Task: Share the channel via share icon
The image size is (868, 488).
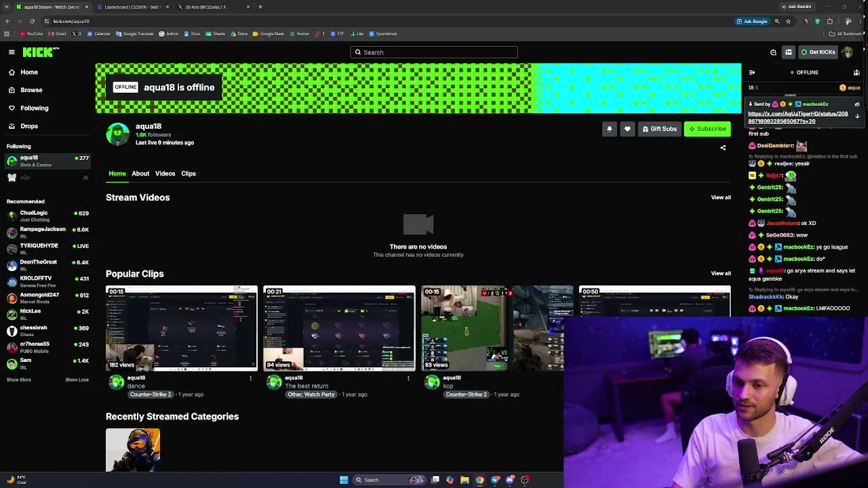Action: (x=723, y=148)
